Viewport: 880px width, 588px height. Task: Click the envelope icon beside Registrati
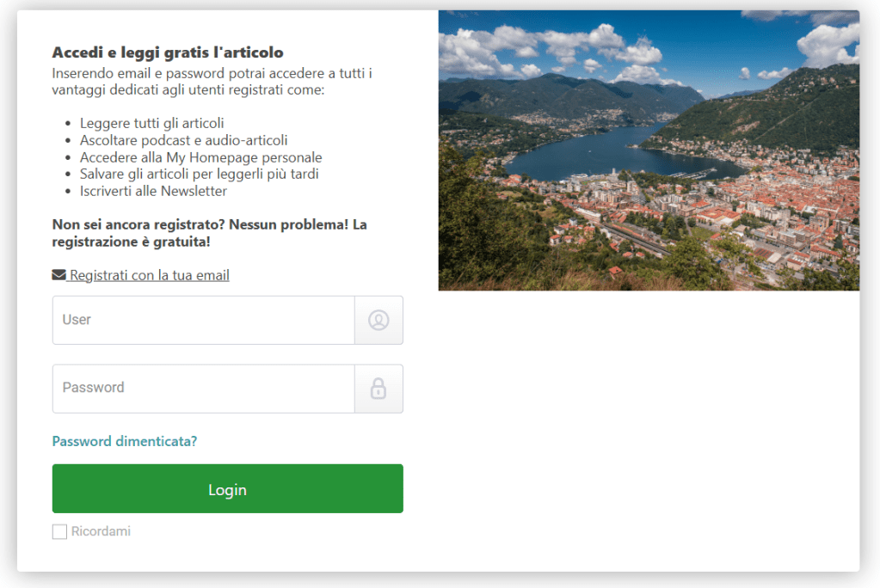pyautogui.click(x=58, y=275)
